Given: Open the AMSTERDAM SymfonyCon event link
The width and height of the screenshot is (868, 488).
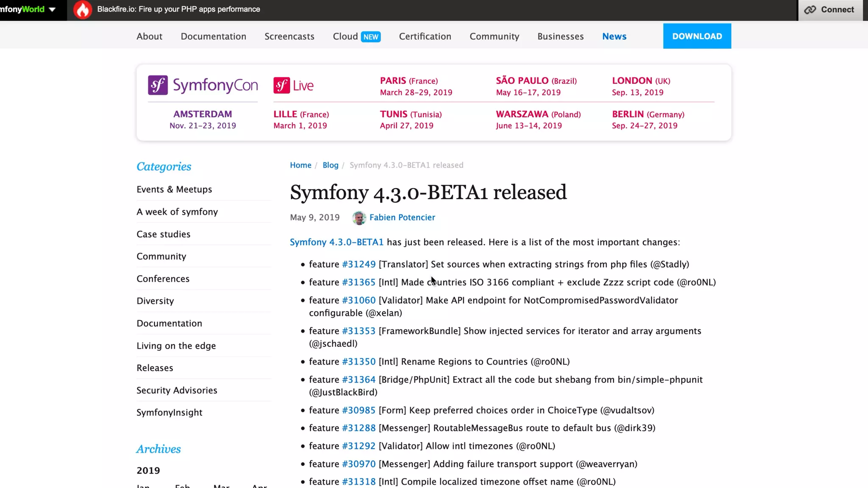Looking at the screenshot, I should point(203,114).
